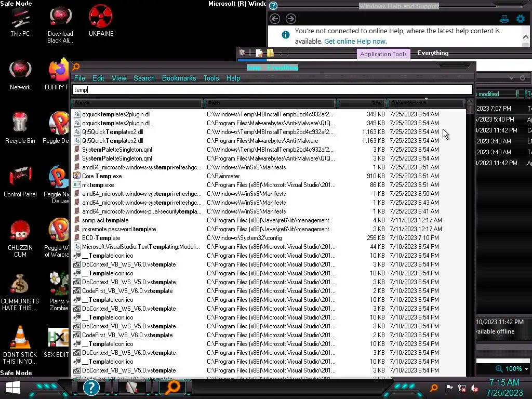Click the network status tray icon
Viewport: 532px width, 399px height.
point(462,388)
